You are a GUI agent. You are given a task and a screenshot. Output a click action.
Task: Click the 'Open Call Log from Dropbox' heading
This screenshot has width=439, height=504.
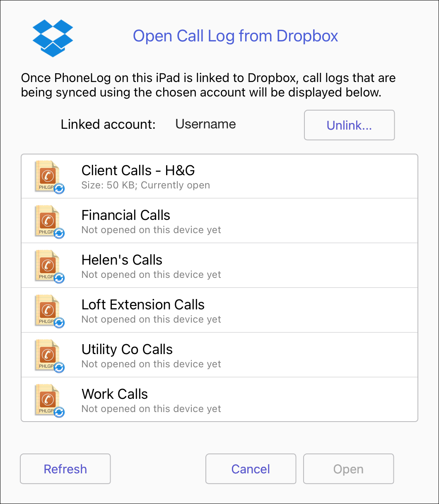click(x=235, y=36)
